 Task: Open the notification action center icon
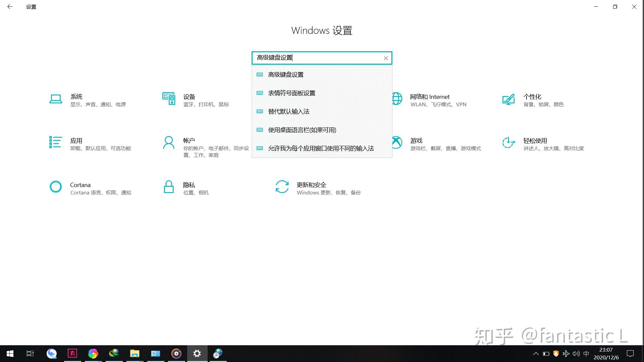coord(630,354)
